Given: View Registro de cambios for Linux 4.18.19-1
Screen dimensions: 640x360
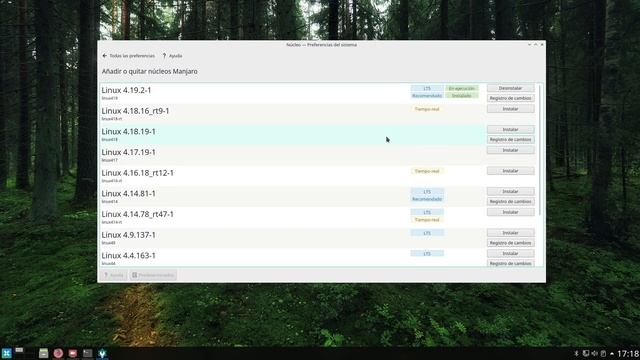Looking at the screenshot, I should (510, 140).
